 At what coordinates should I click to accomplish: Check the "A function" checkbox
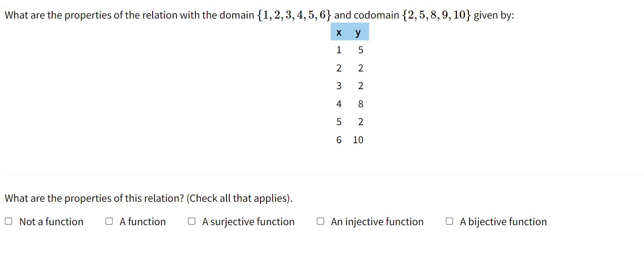click(108, 221)
